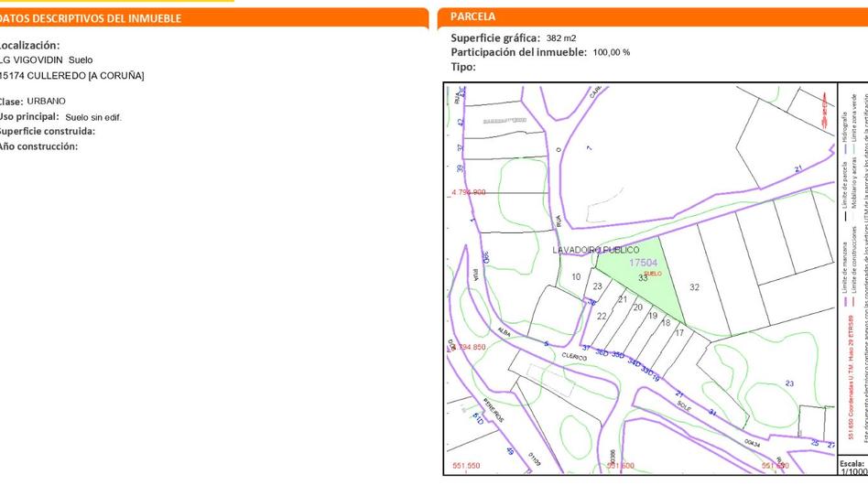The width and height of the screenshot is (868, 496).
Task: Click the Superficie gráfica value 382 m2
Action: [x=561, y=38]
